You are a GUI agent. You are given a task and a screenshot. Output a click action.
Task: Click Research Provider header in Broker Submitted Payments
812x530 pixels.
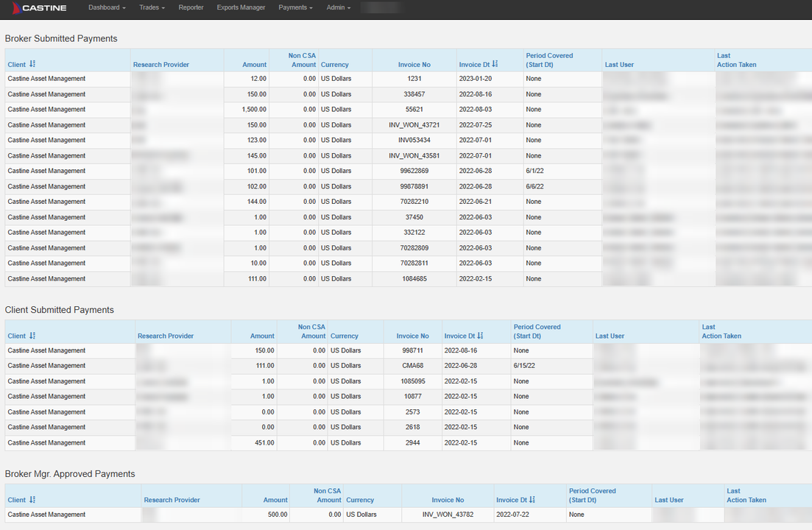click(161, 65)
